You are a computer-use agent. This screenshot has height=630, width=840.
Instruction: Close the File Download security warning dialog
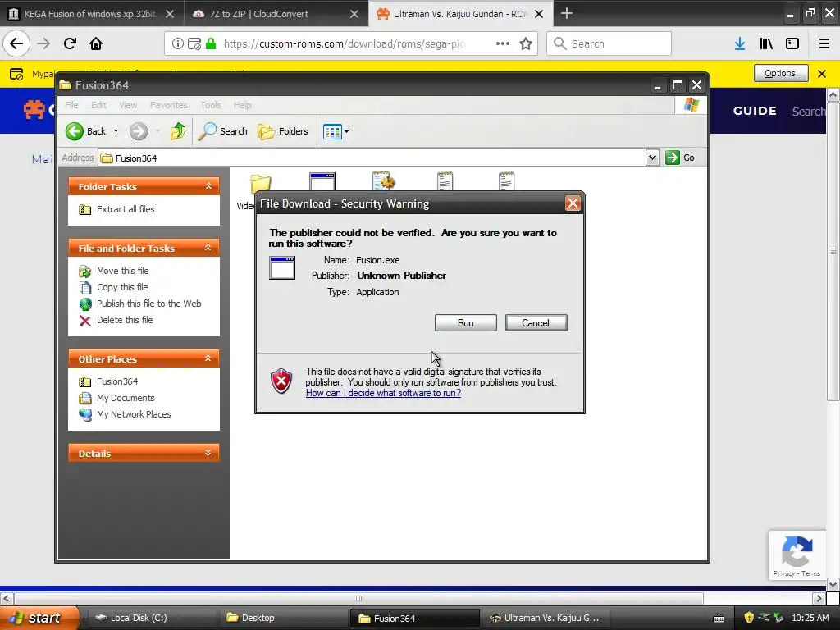point(573,203)
